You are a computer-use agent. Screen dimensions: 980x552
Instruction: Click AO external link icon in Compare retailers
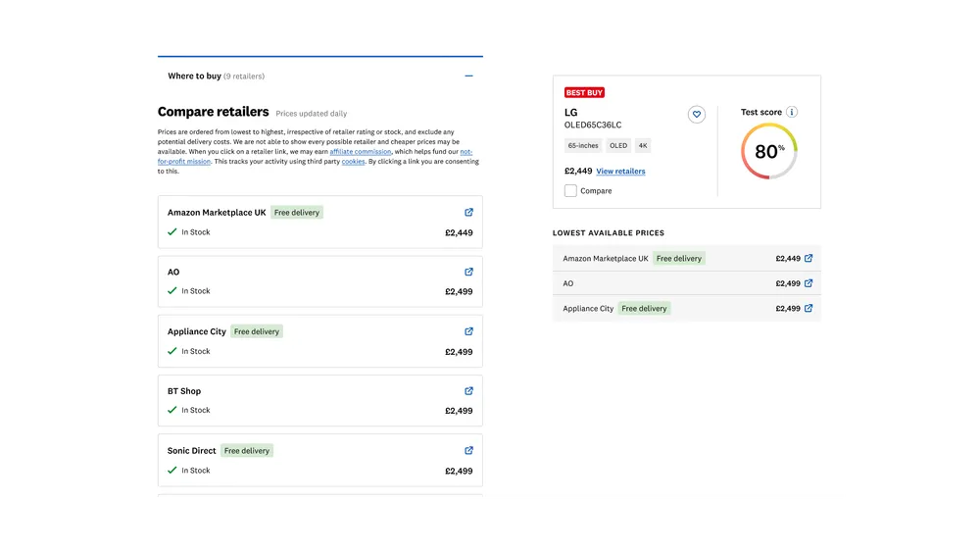[x=468, y=272]
